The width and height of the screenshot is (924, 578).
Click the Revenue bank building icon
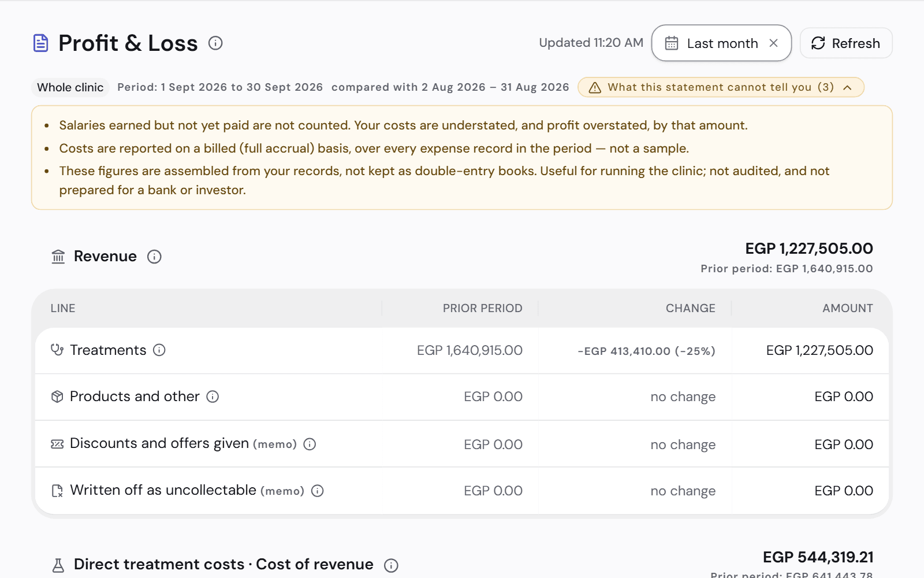[x=58, y=257]
